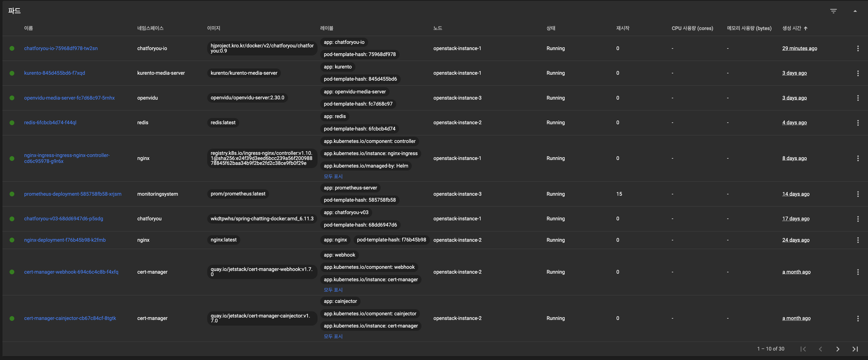Screen dimensions: 868x360
Task: Open actions menu for the redis pod row
Action: pyautogui.click(x=857, y=123)
